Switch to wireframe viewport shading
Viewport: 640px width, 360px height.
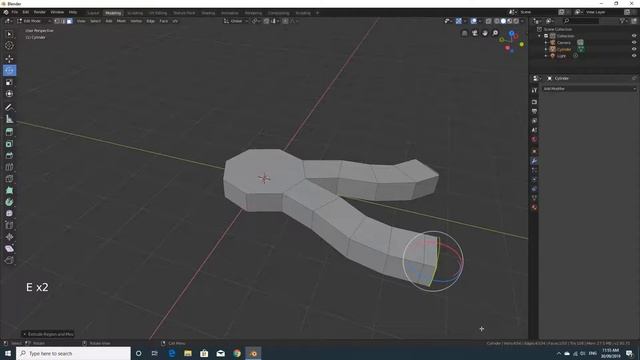point(497,21)
